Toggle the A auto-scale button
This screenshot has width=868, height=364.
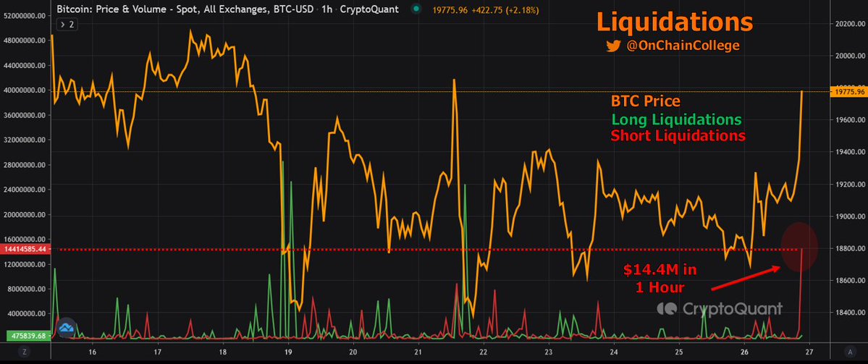click(850, 352)
